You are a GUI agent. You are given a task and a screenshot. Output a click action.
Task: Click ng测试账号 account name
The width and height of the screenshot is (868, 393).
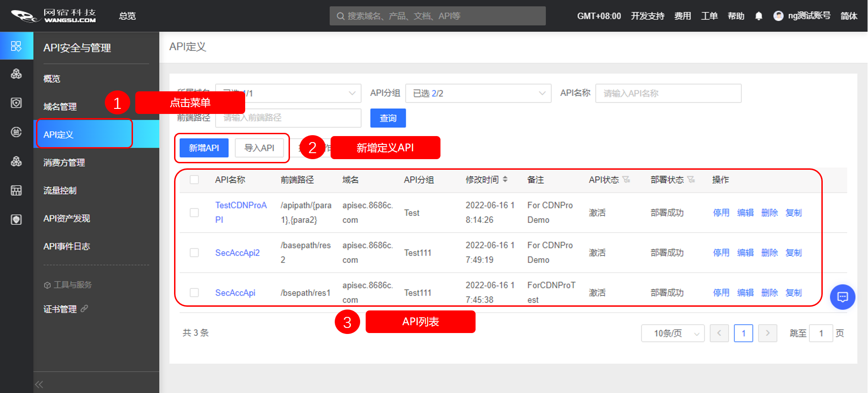tap(809, 16)
